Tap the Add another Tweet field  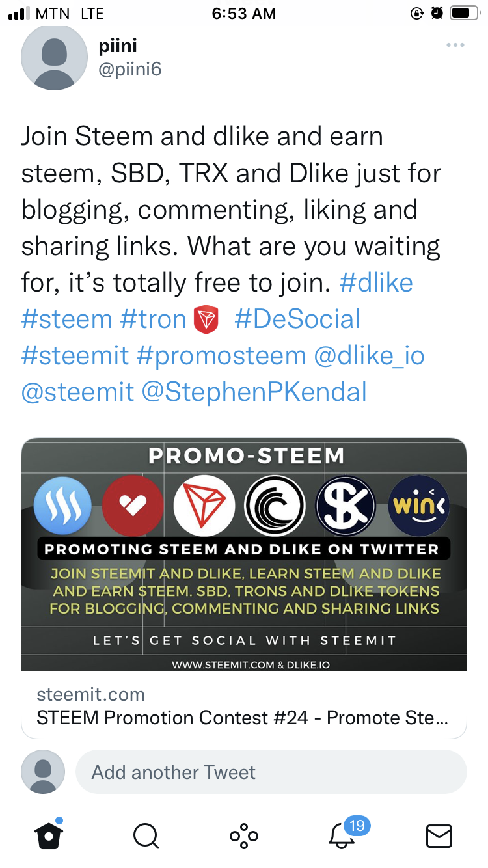pyautogui.click(x=271, y=772)
